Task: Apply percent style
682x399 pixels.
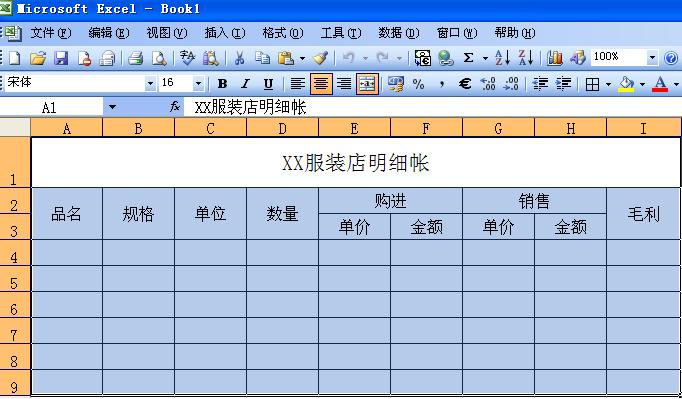Action: pyautogui.click(x=418, y=84)
